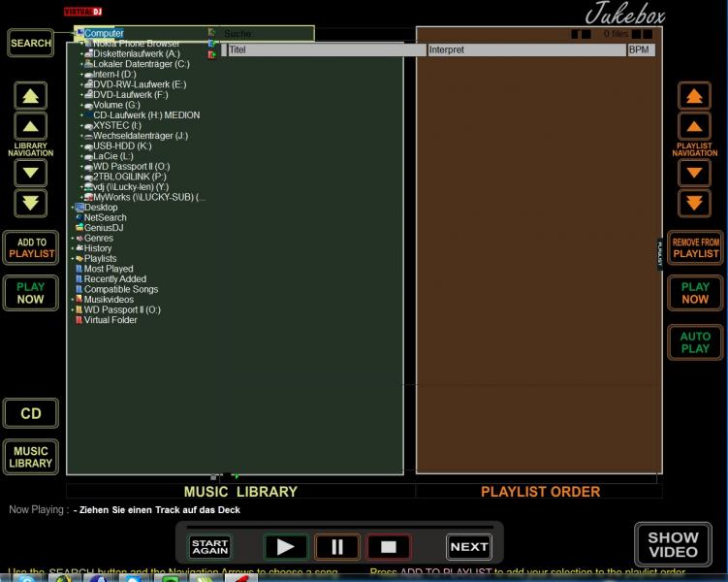Click the orange PLAY NOW playlist button
The width and height of the screenshot is (728, 582).
click(x=695, y=293)
